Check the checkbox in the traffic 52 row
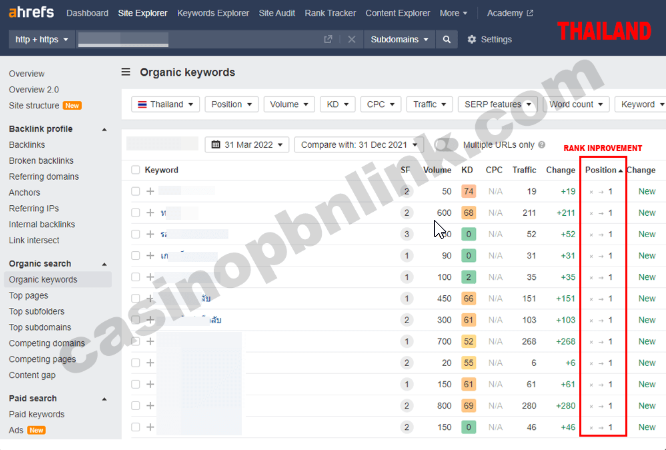The image size is (666, 450). [135, 234]
